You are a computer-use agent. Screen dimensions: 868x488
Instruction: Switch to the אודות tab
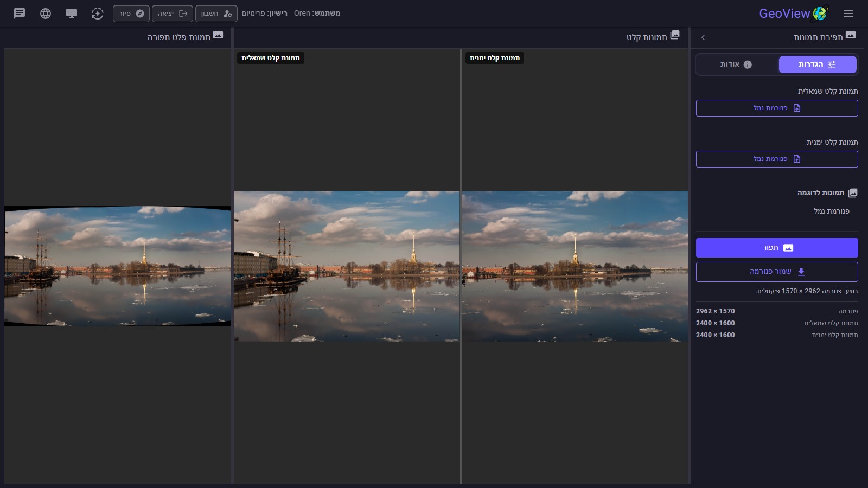736,65
